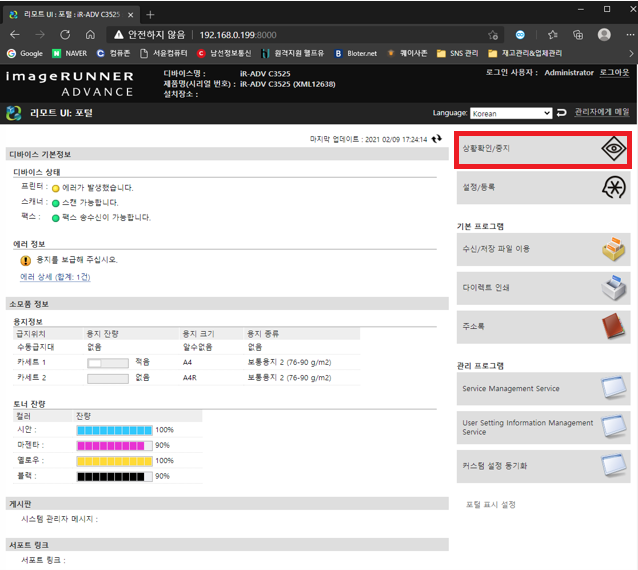Click the inbox icon for 수신/저장 파일 이용
The height and width of the screenshot is (570, 638).
tap(614, 249)
